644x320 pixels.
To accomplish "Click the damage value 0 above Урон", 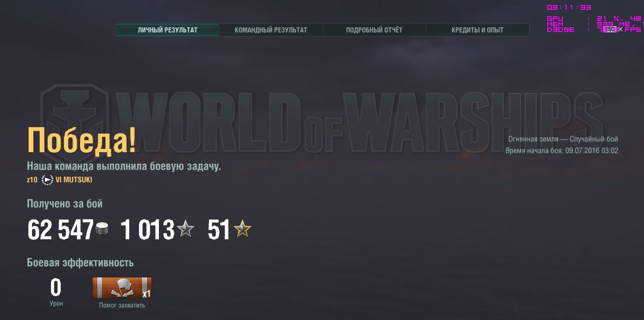I will tap(56, 288).
